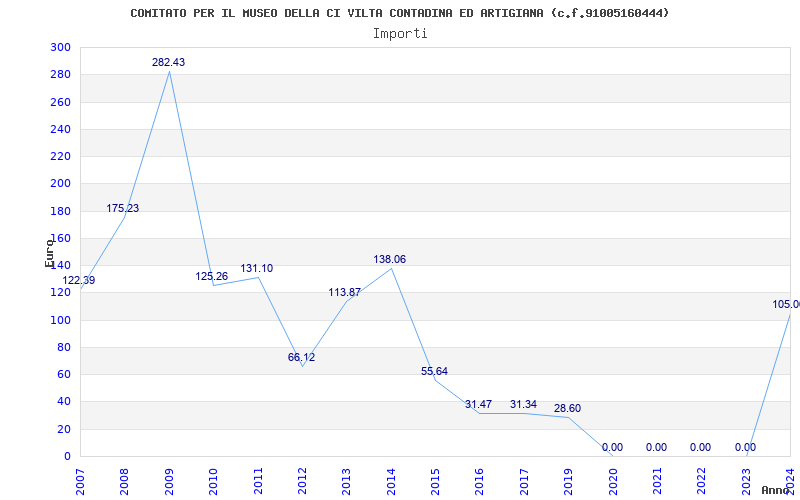Click the 2007 x-axis year label

(81, 481)
